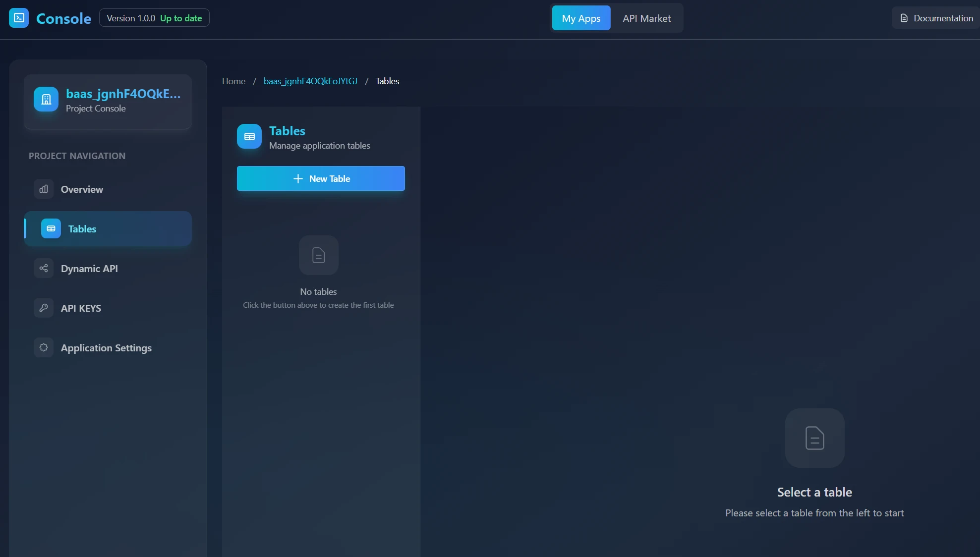Open Dynamic API in project navigation
This screenshot has height=557, width=980.
89,269
